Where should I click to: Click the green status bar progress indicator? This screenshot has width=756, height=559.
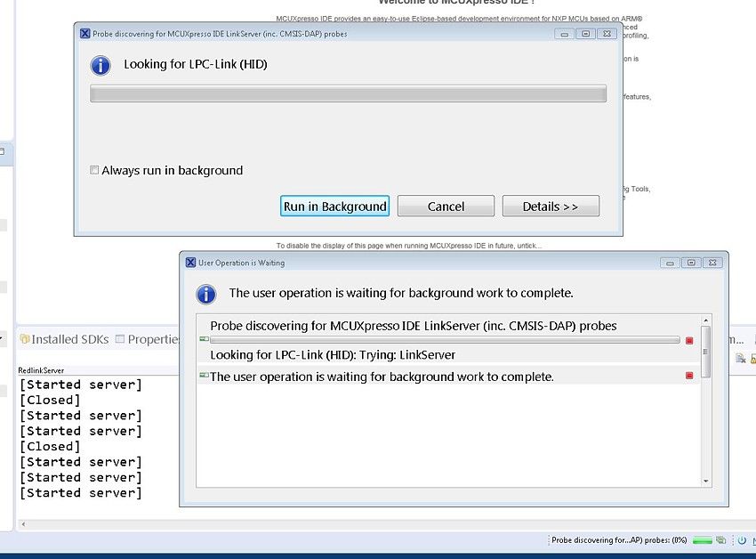click(x=703, y=540)
